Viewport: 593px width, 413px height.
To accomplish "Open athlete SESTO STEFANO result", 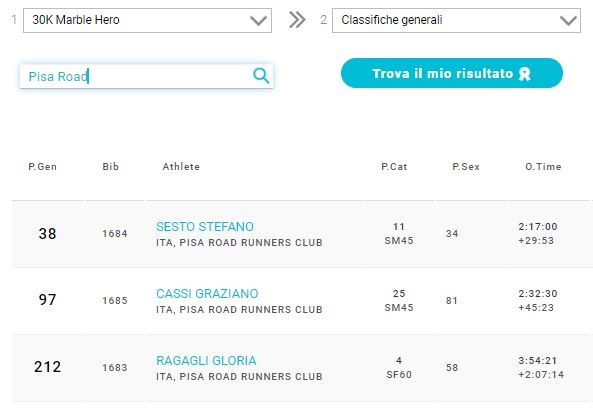I will point(205,227).
